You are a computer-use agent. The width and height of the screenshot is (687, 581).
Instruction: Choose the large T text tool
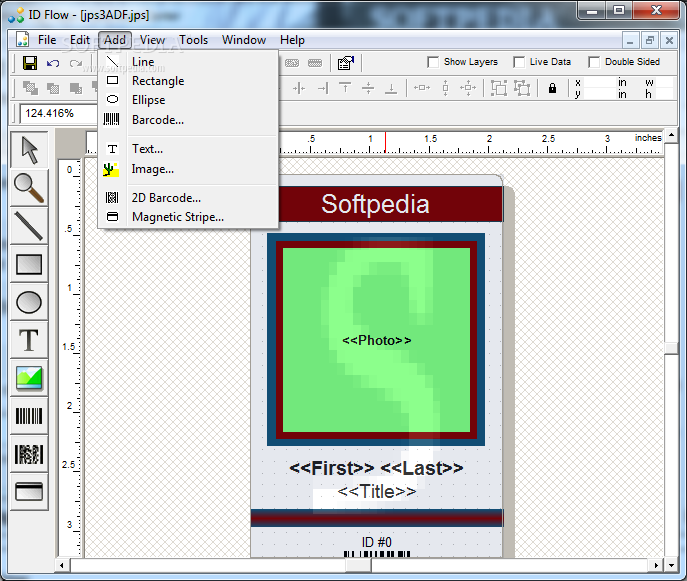tap(29, 340)
